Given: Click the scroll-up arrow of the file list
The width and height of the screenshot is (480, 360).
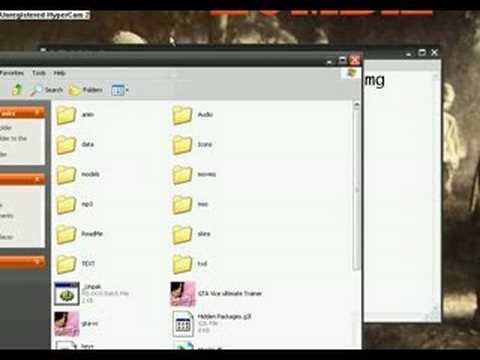Looking at the screenshot, I should [357, 106].
